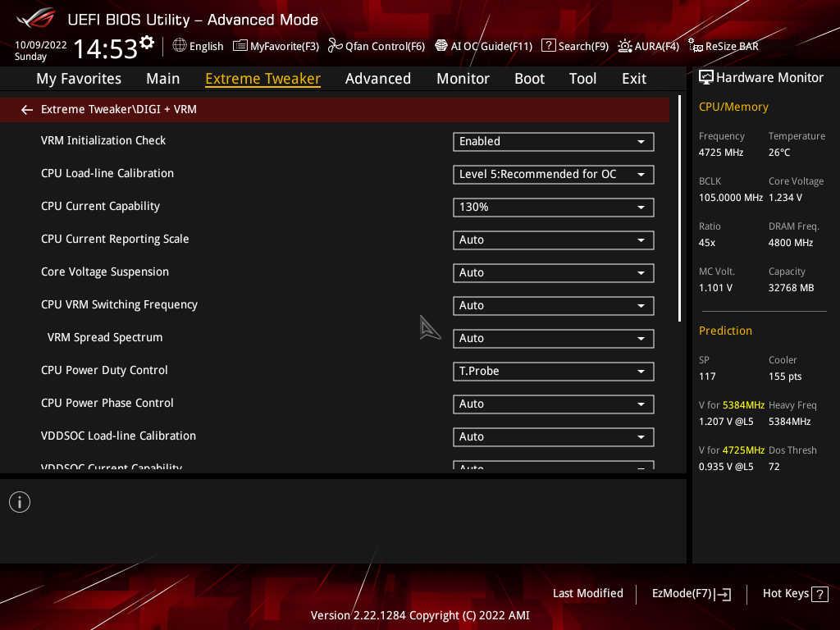
Task: Click the ROG logo icon
Action: pyautogui.click(x=35, y=18)
